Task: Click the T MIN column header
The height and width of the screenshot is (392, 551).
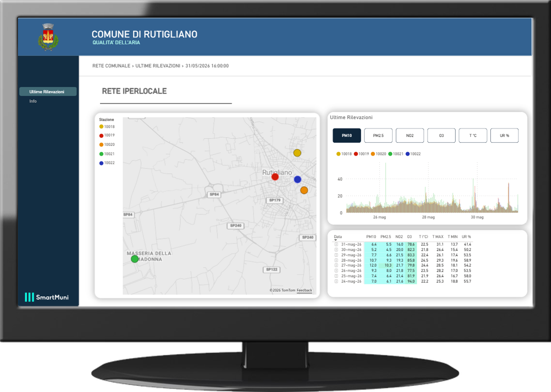Action: pos(452,237)
